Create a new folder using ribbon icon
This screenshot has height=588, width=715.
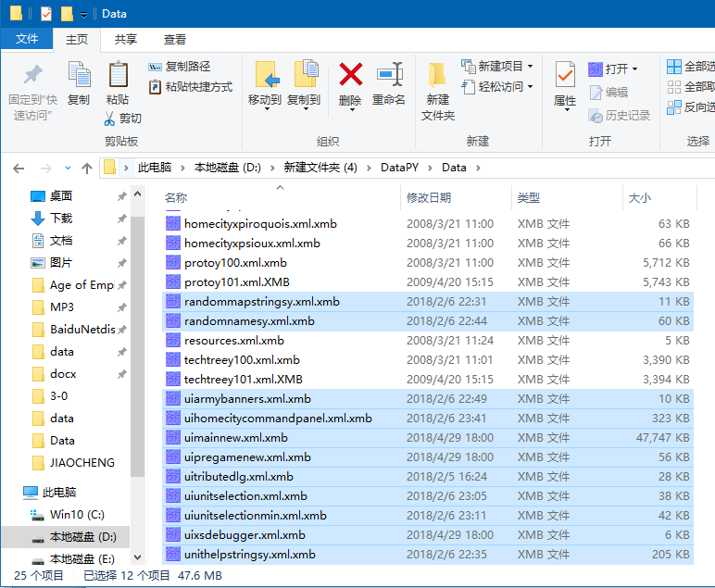438,75
